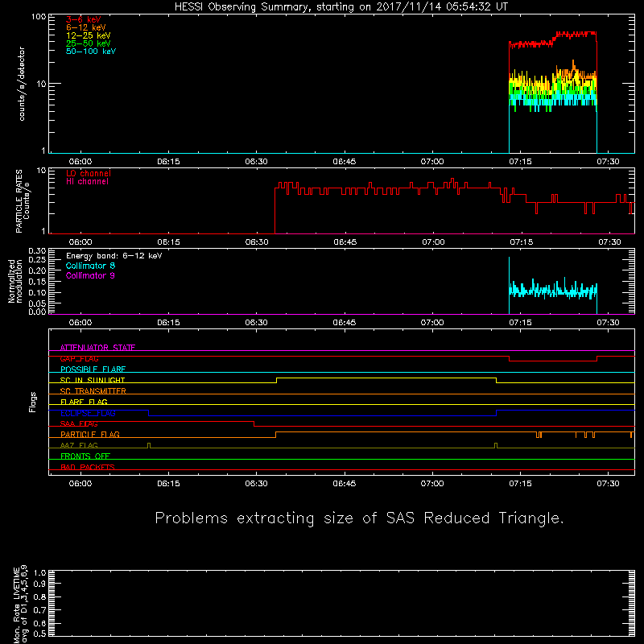
Task: Select the Collimator 8 legend entry
Action: [90, 266]
